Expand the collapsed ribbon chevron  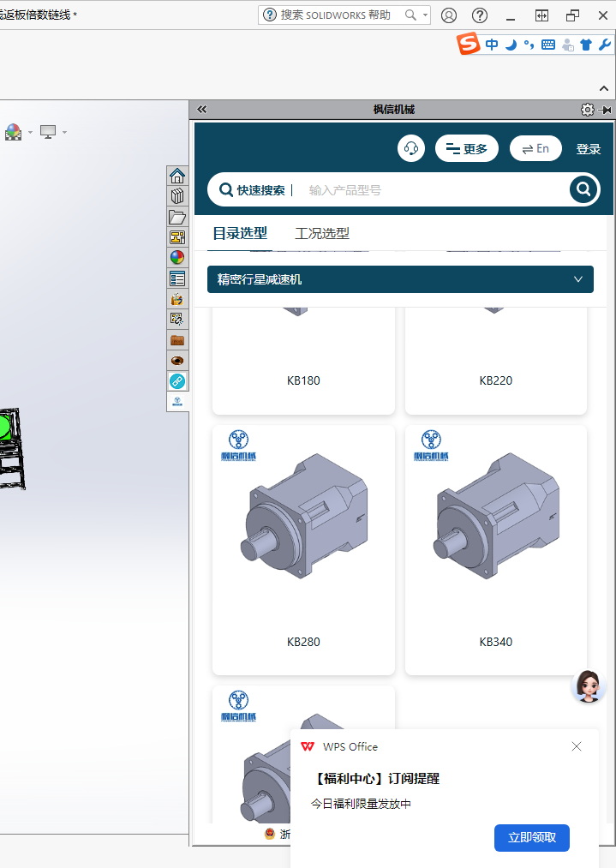point(604,88)
